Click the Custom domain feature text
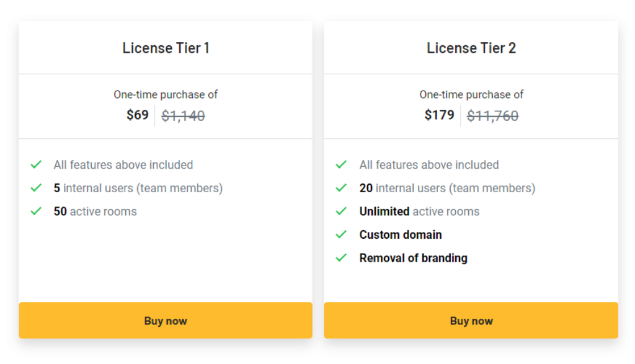 (x=401, y=235)
